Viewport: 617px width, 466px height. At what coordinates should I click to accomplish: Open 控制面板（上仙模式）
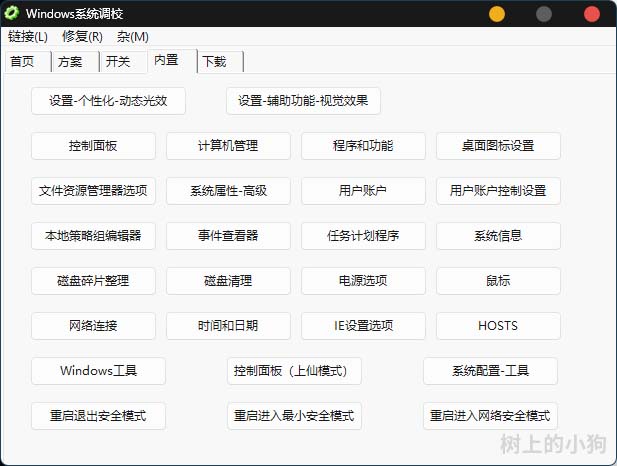click(294, 371)
